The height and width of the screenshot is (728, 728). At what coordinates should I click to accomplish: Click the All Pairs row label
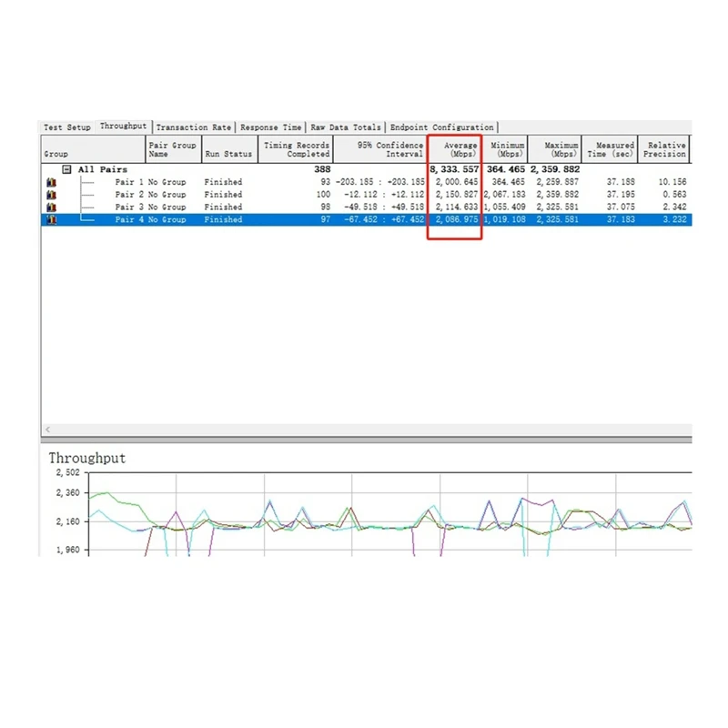pyautogui.click(x=102, y=169)
